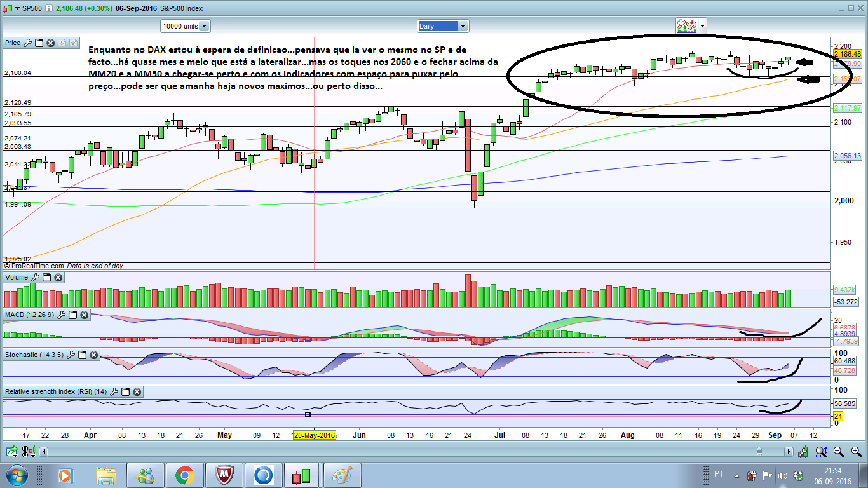This screenshot has width=868, height=488.
Task: Open the Windows Start menu
Action: click(17, 475)
